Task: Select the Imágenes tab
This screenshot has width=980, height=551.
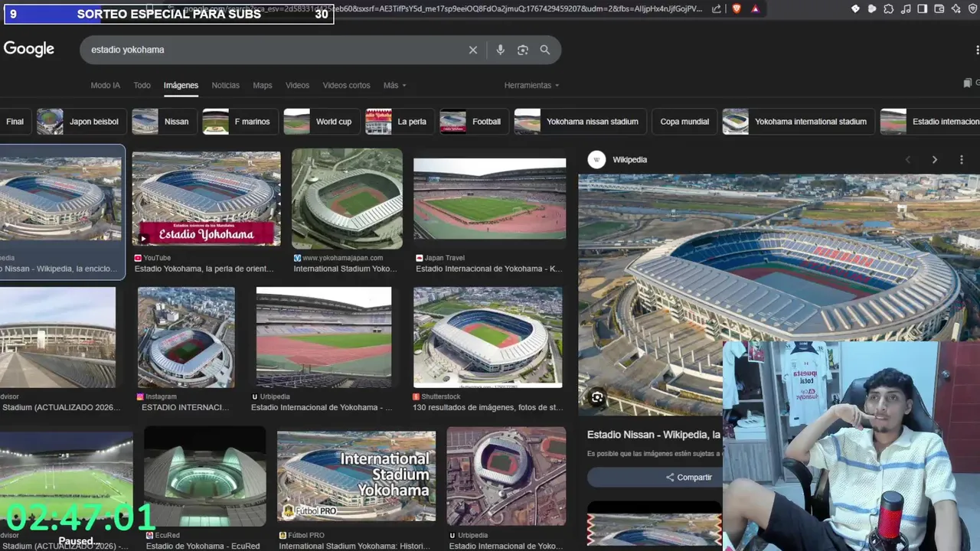Action: [x=181, y=86]
